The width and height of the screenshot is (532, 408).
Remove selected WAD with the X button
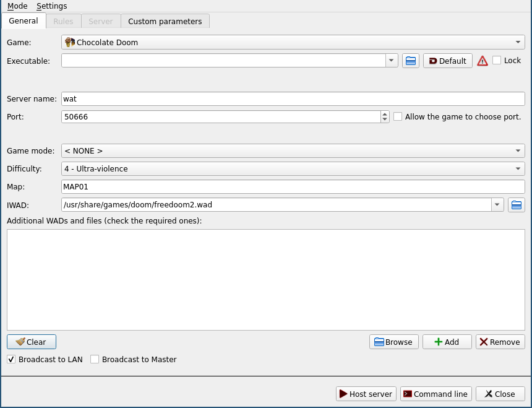point(500,342)
